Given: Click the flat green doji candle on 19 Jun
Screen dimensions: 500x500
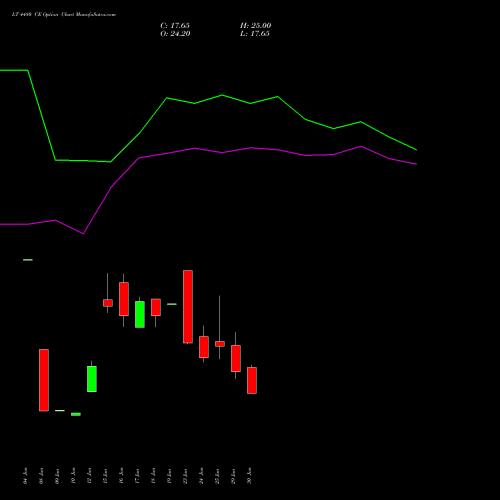Looking at the screenshot, I should point(172,304).
